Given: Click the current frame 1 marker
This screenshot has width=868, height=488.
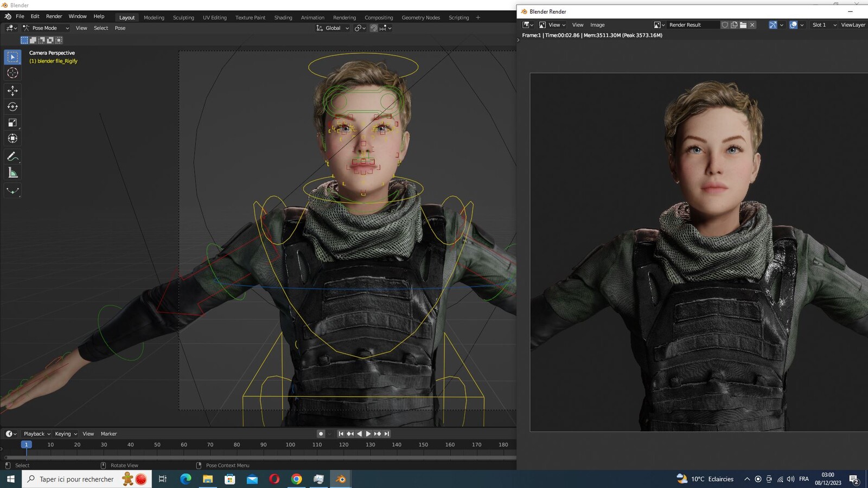Looking at the screenshot, I should tap(26, 445).
